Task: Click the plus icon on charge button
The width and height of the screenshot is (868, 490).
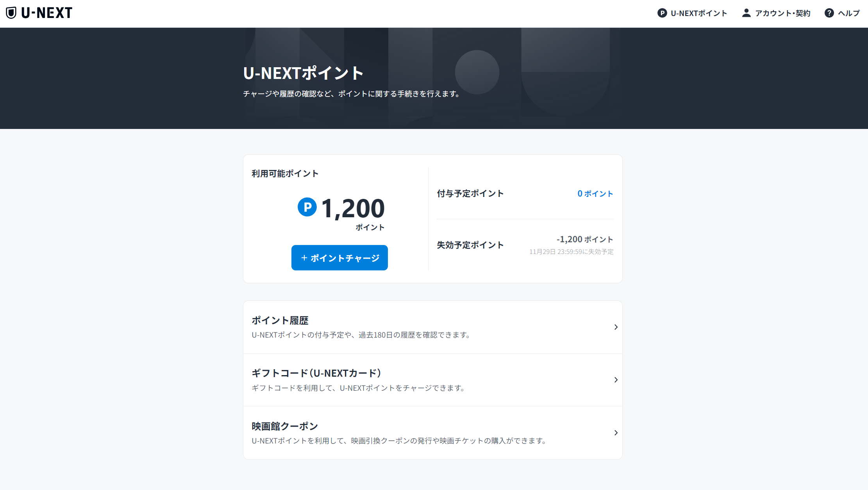Action: (304, 258)
